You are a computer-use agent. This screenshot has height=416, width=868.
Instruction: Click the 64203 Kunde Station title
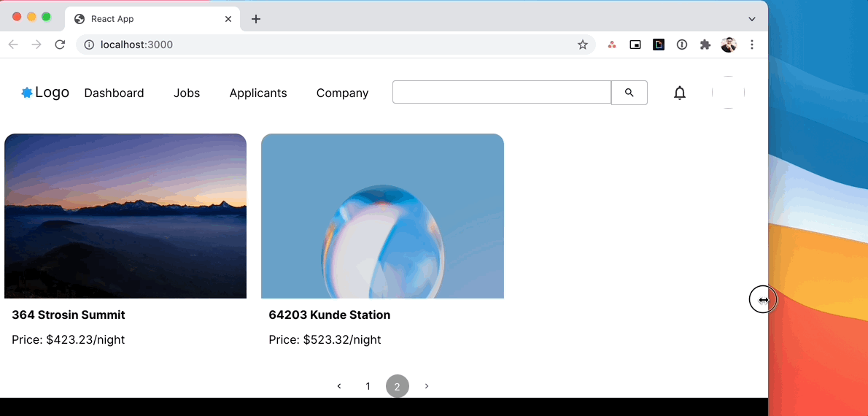(x=330, y=315)
